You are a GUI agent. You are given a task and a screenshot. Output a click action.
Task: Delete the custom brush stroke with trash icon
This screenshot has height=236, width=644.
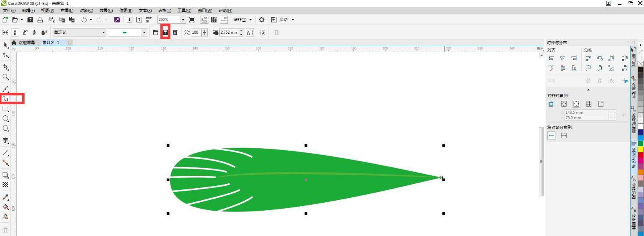tap(175, 32)
